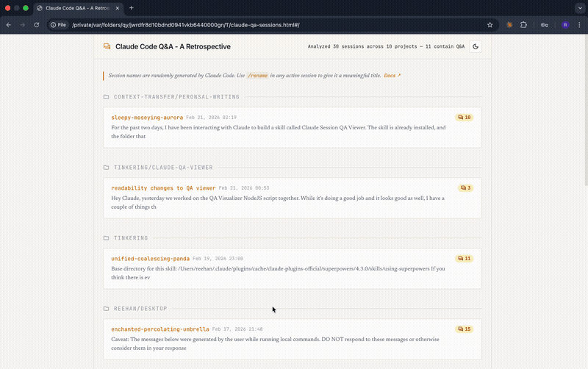Reload the page using the refresh button
The image size is (588, 369).
coord(37,24)
